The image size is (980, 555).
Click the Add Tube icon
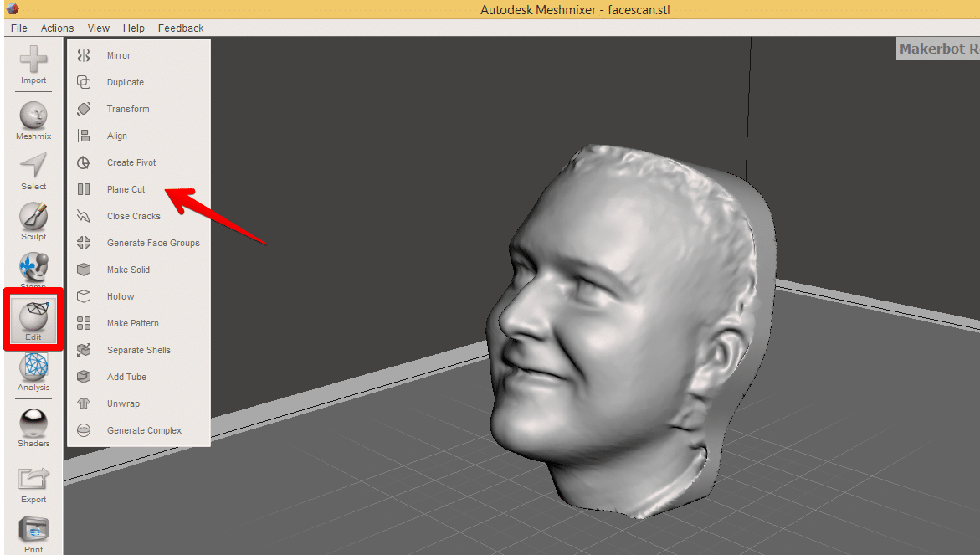(x=84, y=377)
